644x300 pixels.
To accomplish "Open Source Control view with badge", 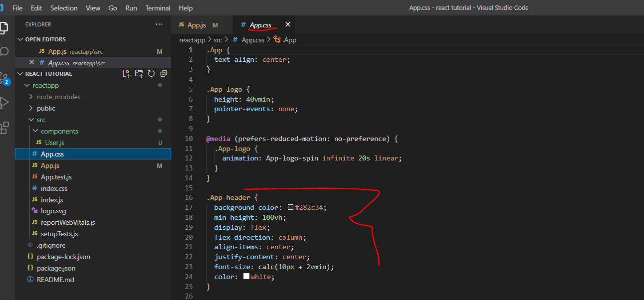I will (x=4, y=78).
